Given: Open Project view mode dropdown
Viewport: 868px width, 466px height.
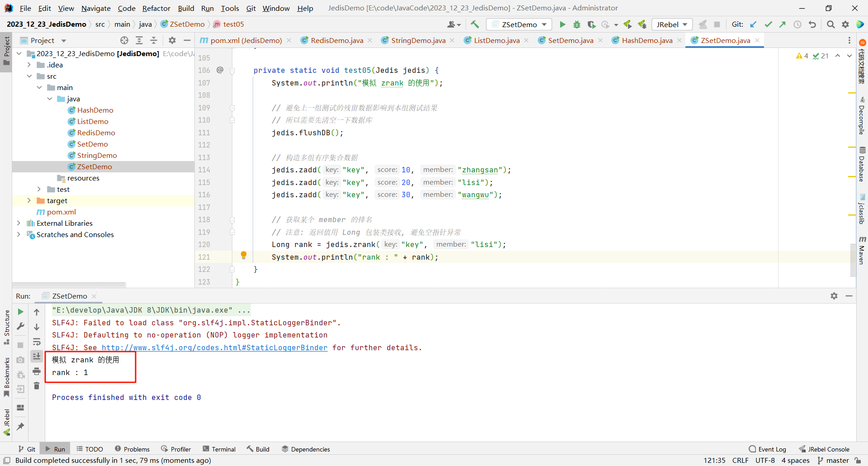Looking at the screenshot, I should click(x=64, y=41).
